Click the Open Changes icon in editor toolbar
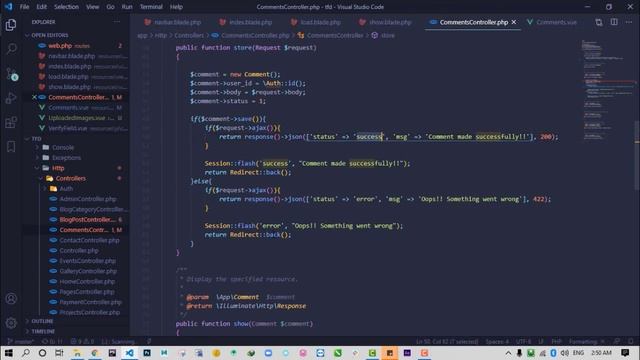Viewport: 640px width, 360px height. [599, 22]
